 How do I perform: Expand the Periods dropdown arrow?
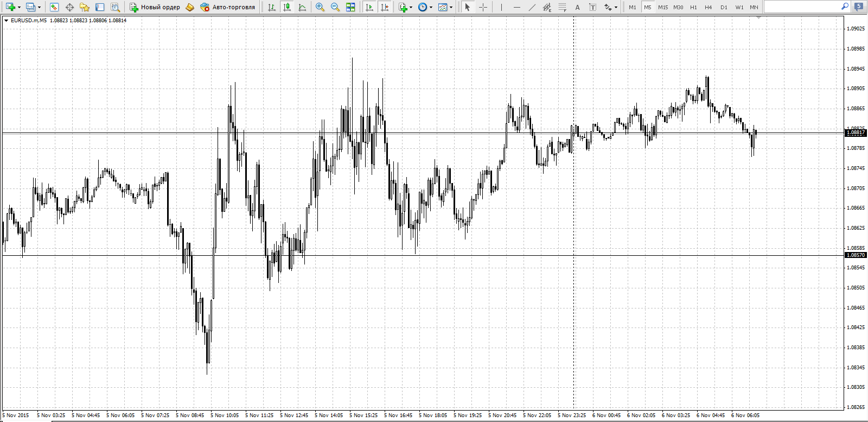coord(431,7)
